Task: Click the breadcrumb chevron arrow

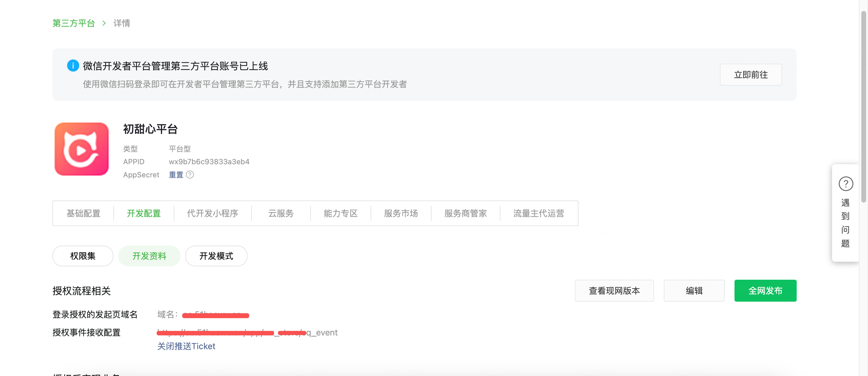Action: pos(104,23)
